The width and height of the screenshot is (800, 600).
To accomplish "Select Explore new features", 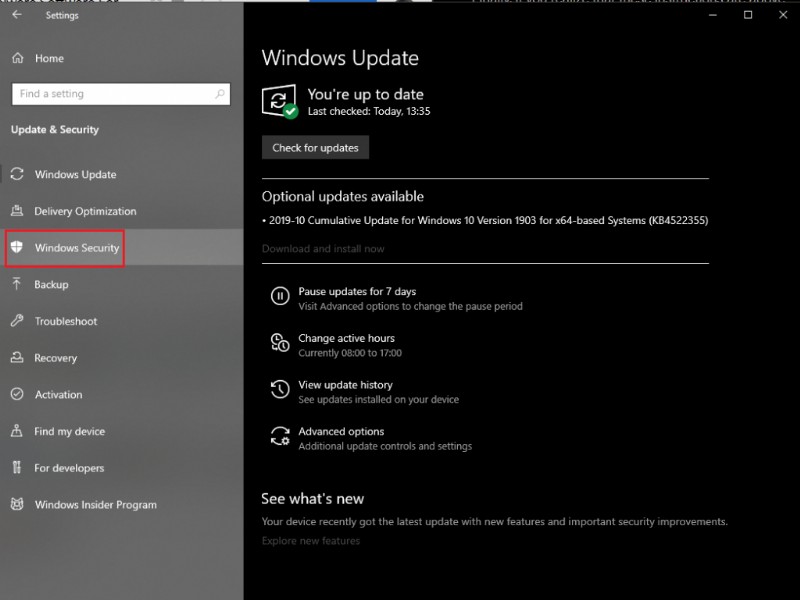I will click(x=312, y=541).
